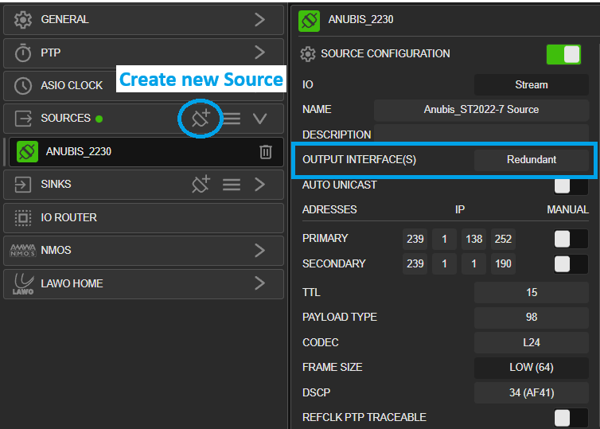Click the IO ROUTER matrix icon
Image resolution: width=600 pixels, height=429 pixels.
point(23,218)
